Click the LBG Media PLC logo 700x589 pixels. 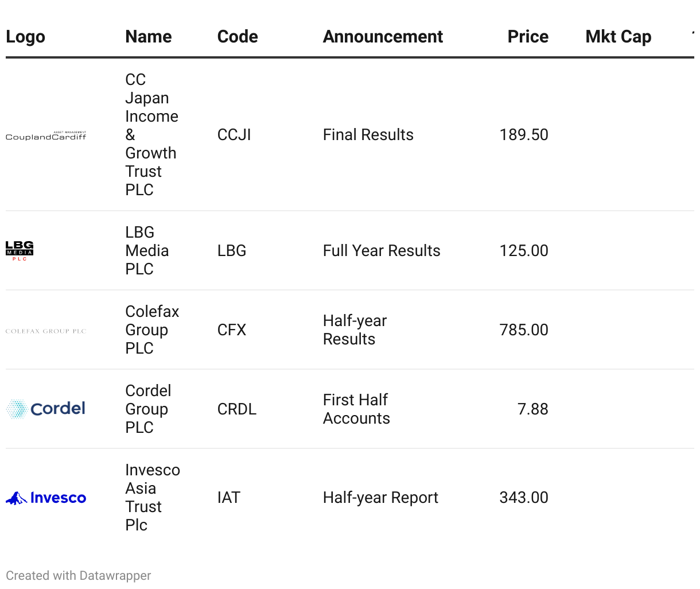coord(20,251)
